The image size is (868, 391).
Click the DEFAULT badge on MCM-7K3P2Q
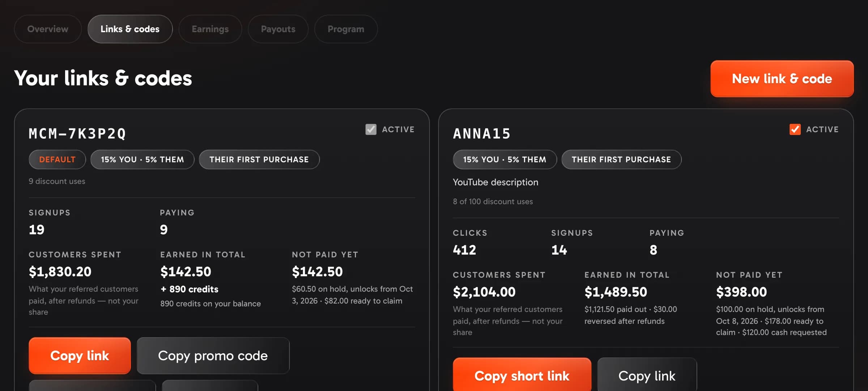[57, 159]
